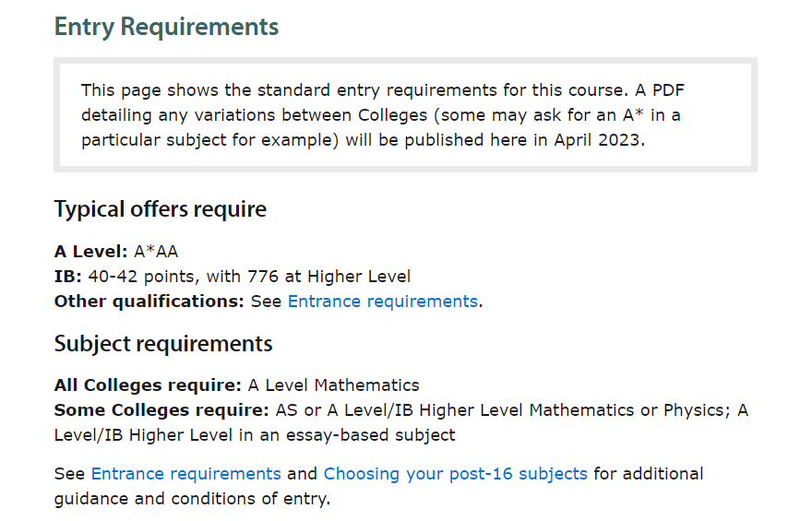Click the 40-42 points IB text
This screenshot has height=521, width=812.
(x=142, y=277)
